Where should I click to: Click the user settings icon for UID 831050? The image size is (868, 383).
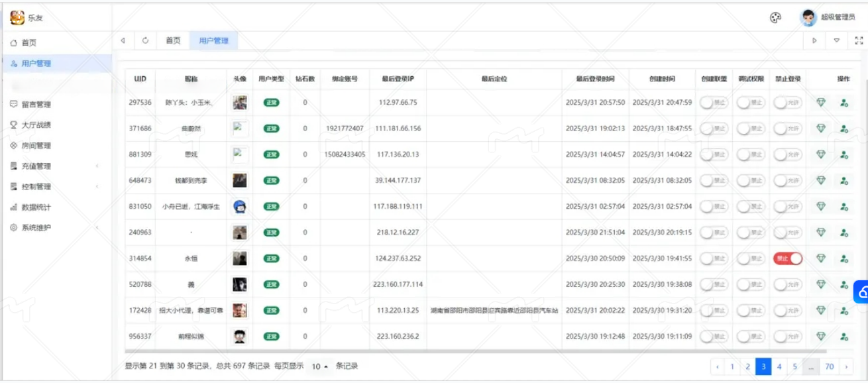[843, 206]
